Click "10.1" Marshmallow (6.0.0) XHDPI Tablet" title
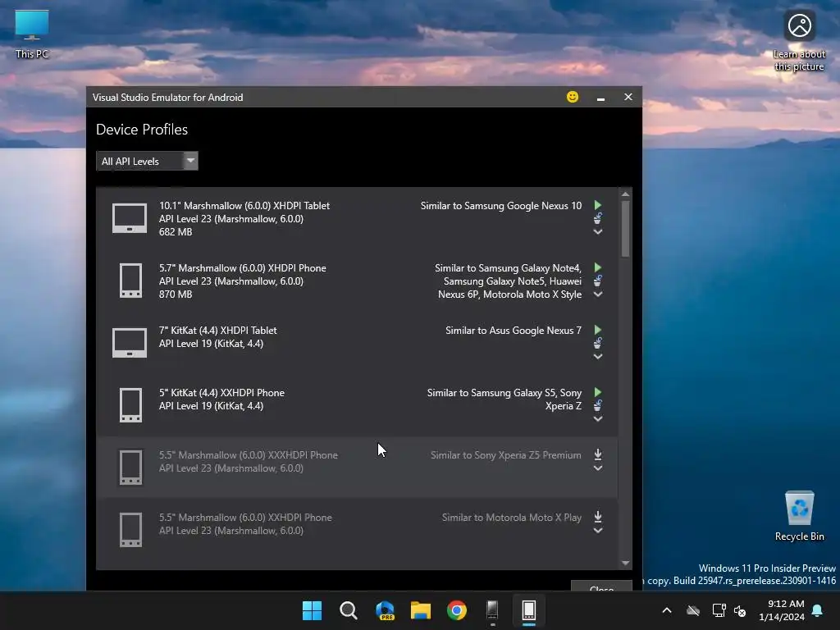 pyautogui.click(x=244, y=206)
